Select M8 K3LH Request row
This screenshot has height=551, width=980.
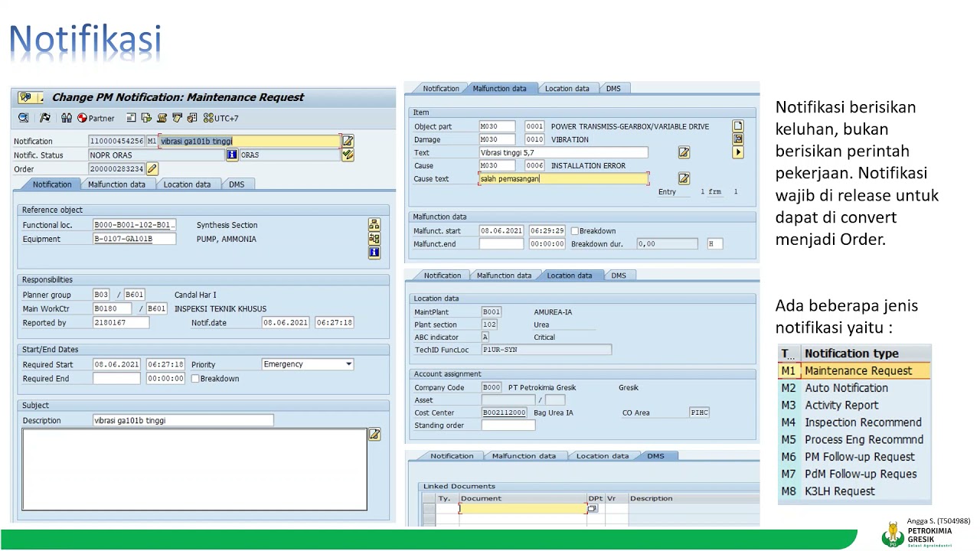(854, 491)
